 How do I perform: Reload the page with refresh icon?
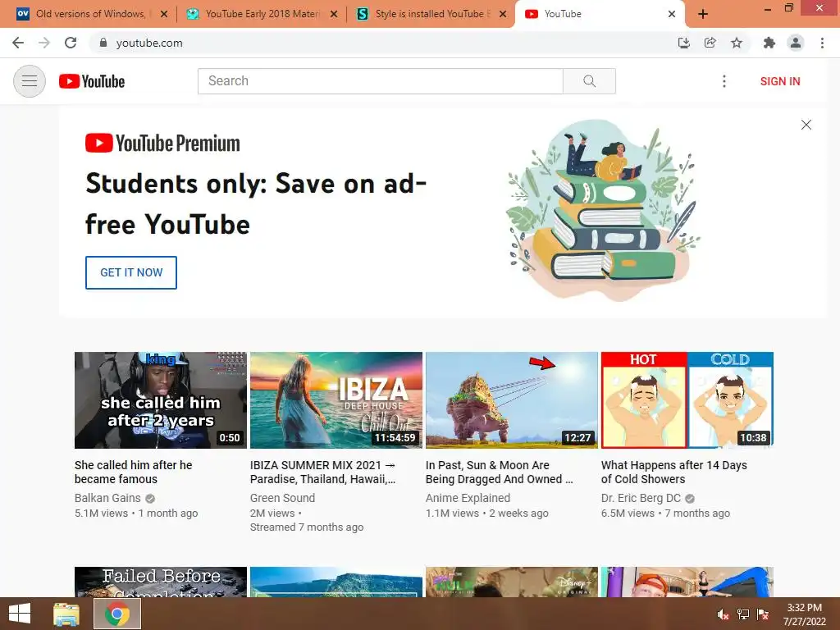pos(71,43)
